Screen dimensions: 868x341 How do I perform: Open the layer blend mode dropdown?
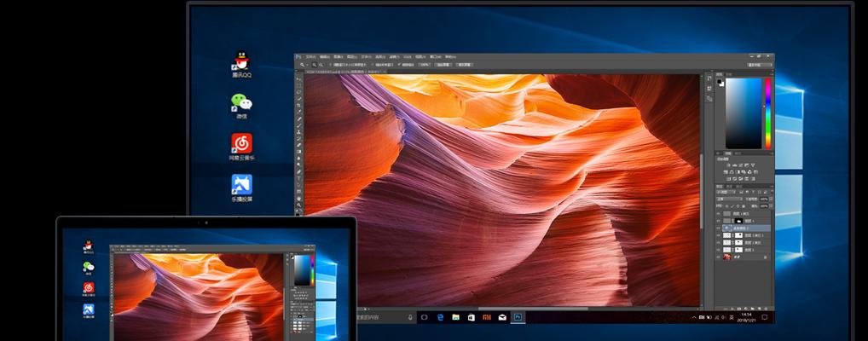[x=729, y=199]
